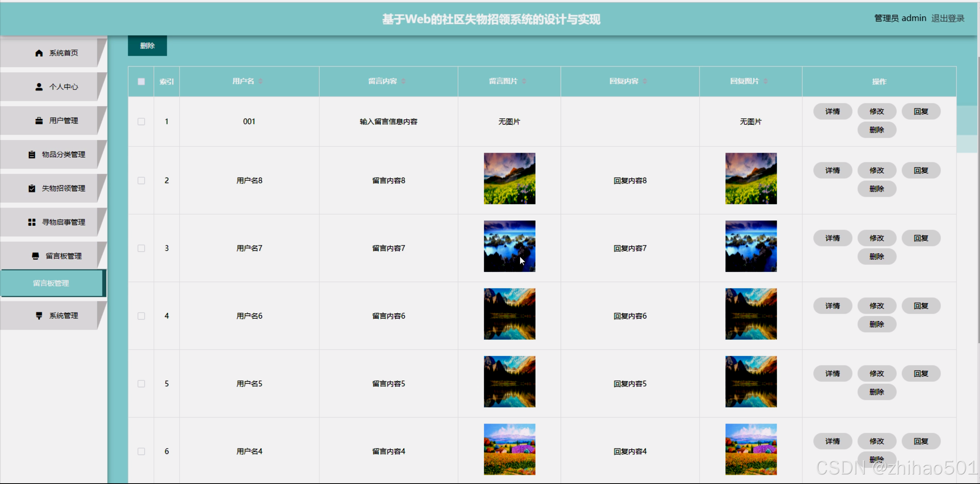Sort by 回复内容 column arrows
The height and width of the screenshot is (484, 980).
pyautogui.click(x=645, y=81)
